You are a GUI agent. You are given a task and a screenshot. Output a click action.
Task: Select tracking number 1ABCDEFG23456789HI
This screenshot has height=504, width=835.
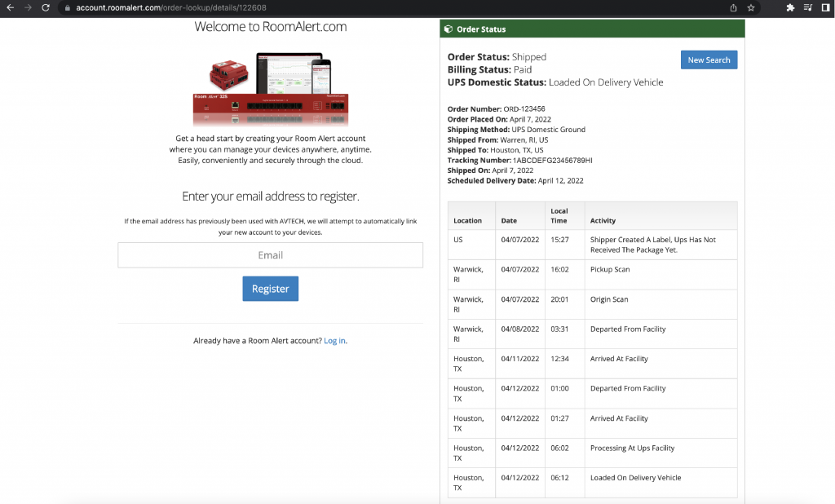point(552,161)
